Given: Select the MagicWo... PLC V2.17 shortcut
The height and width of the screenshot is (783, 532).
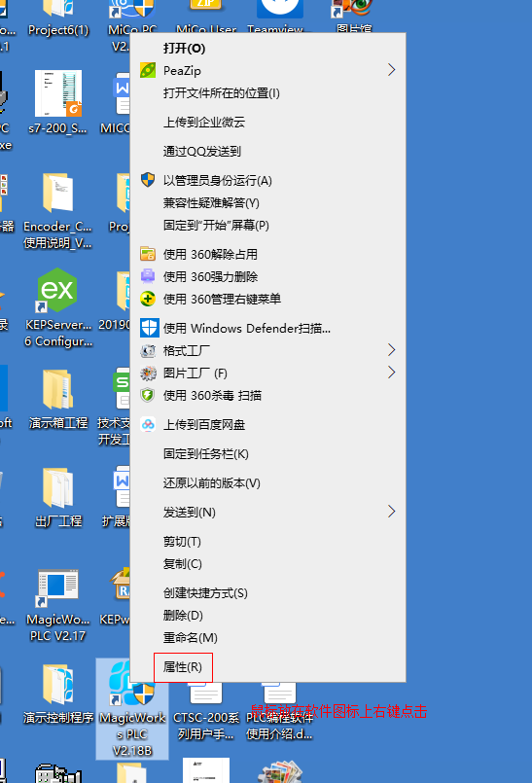Looking at the screenshot, I should click(58, 587).
